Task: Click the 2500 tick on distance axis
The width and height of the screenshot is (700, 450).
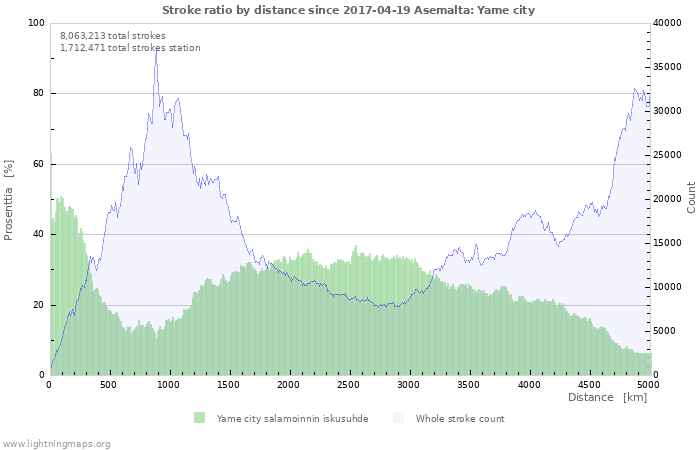Action: (349, 384)
